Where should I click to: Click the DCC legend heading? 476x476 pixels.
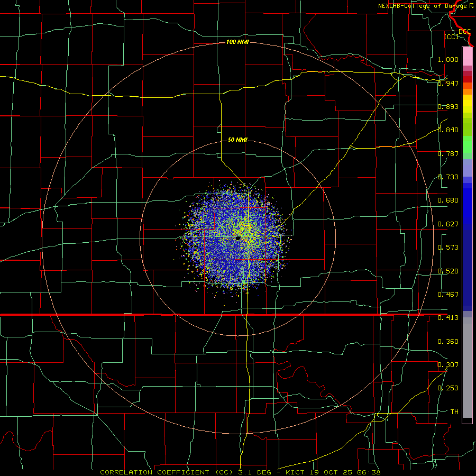(x=464, y=31)
